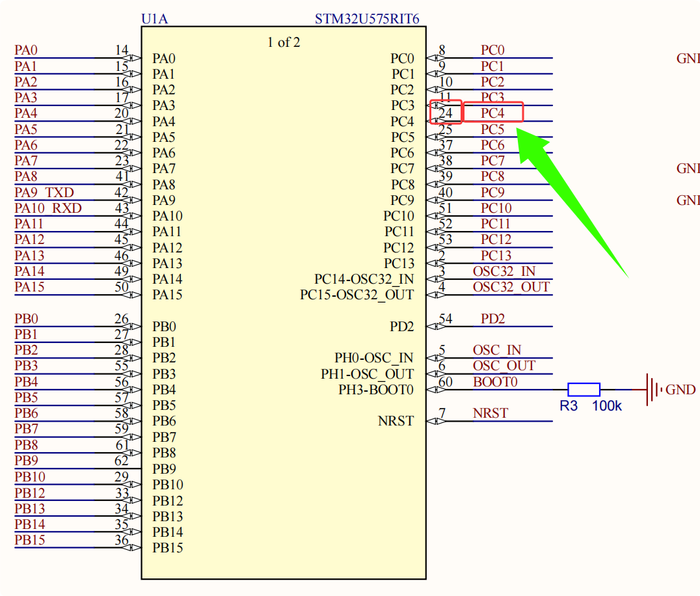
Task: Select the PC7 net label on right
Action: tap(492, 160)
